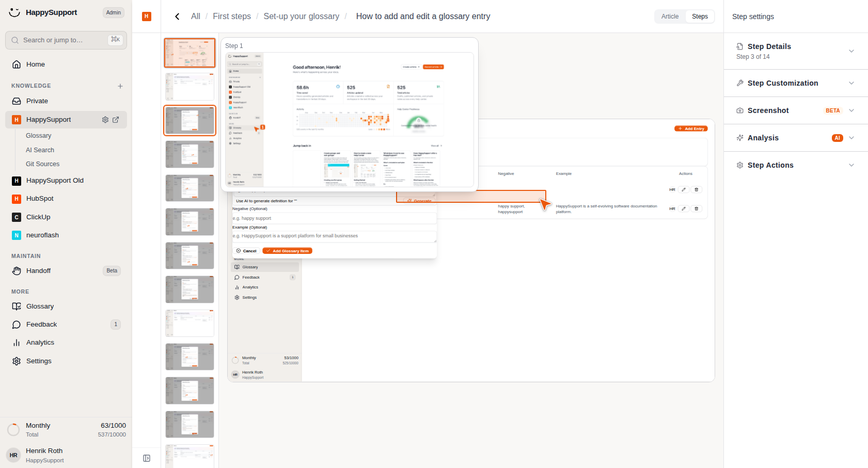Select the sixth step thumbnail
This screenshot has height=468, width=868.
190,222
